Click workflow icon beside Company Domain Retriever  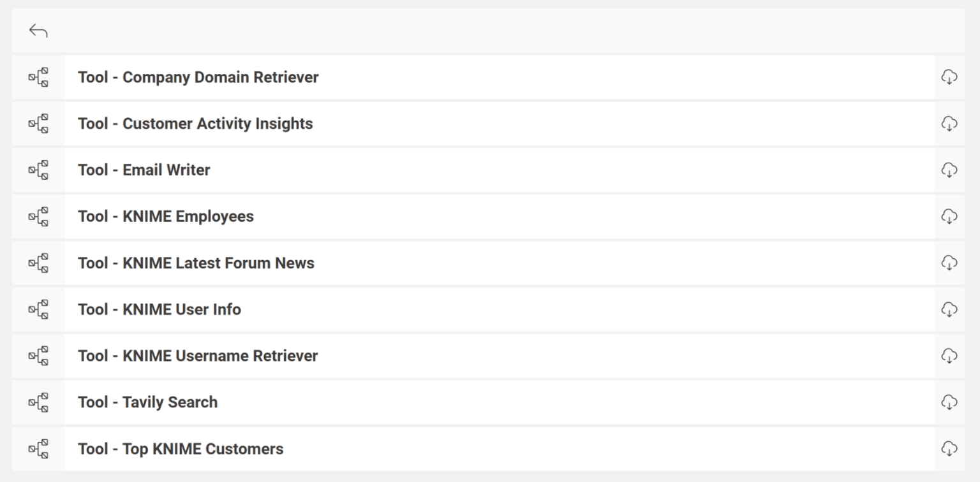(38, 77)
